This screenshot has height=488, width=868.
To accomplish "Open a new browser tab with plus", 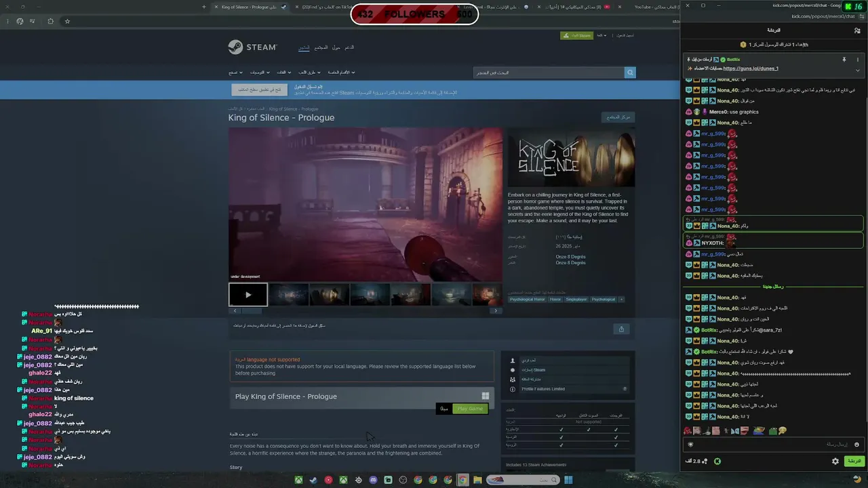I will 203,7.
